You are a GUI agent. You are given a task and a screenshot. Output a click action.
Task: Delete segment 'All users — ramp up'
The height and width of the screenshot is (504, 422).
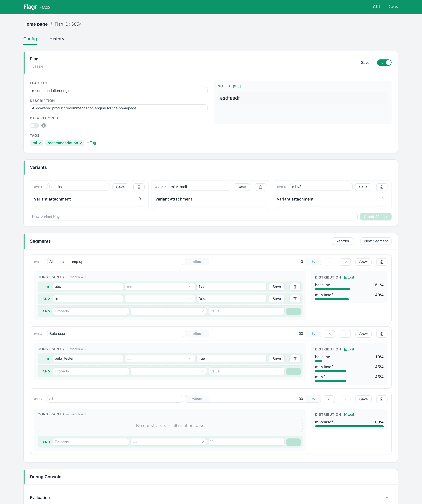coord(382,262)
